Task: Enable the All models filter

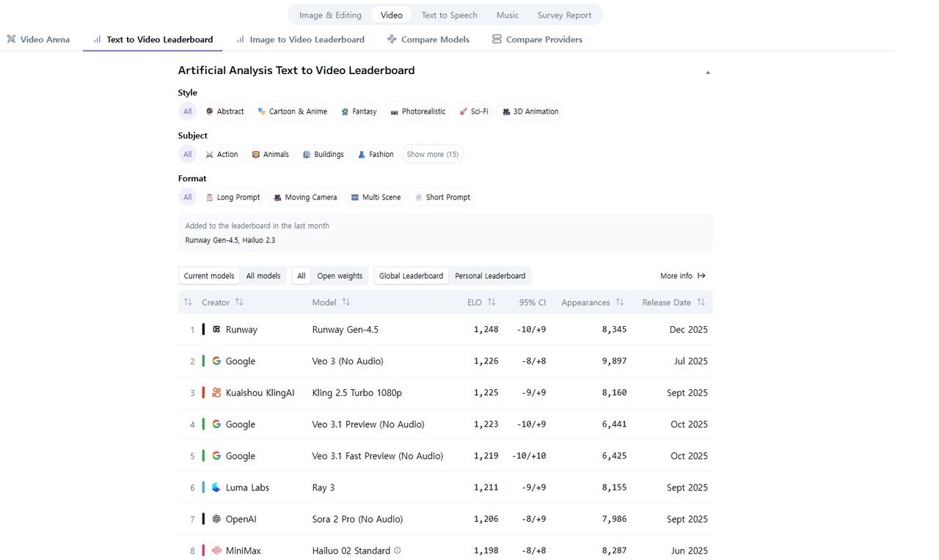Action: pos(263,276)
